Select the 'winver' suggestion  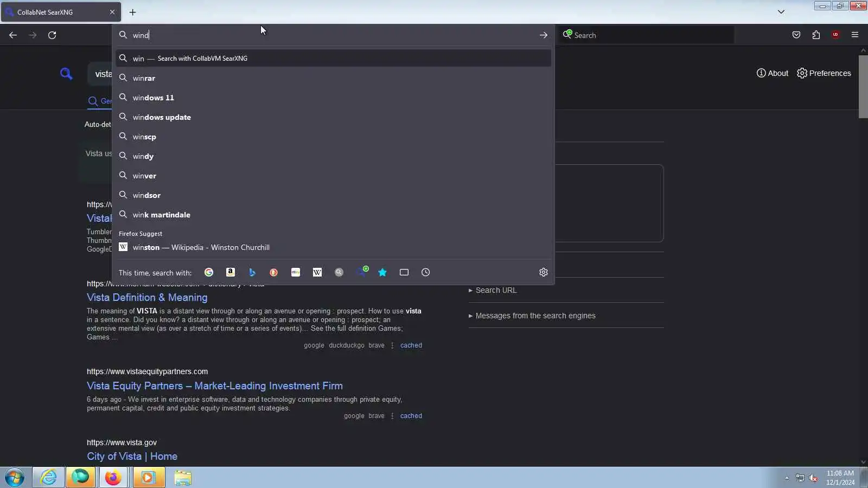coord(334,176)
